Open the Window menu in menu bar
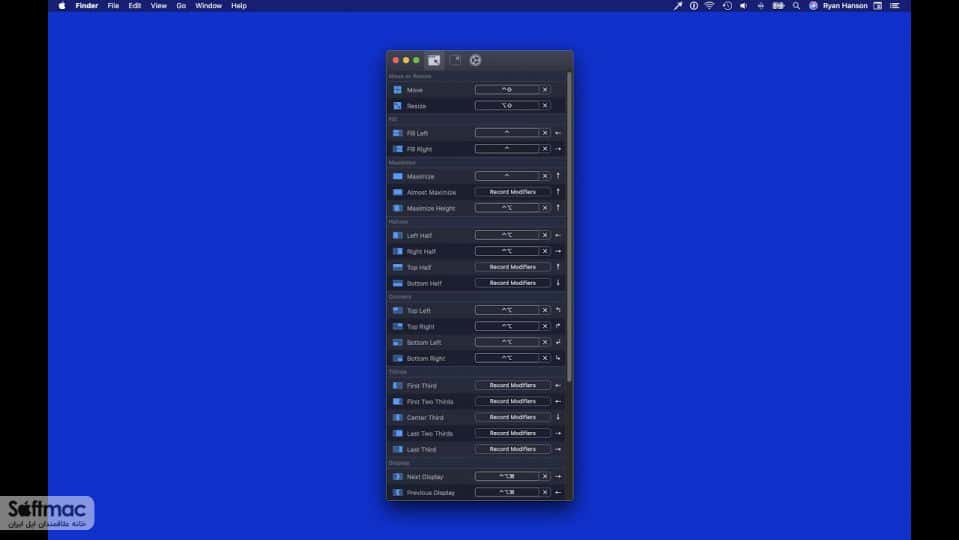This screenshot has height=540, width=959. (x=208, y=6)
